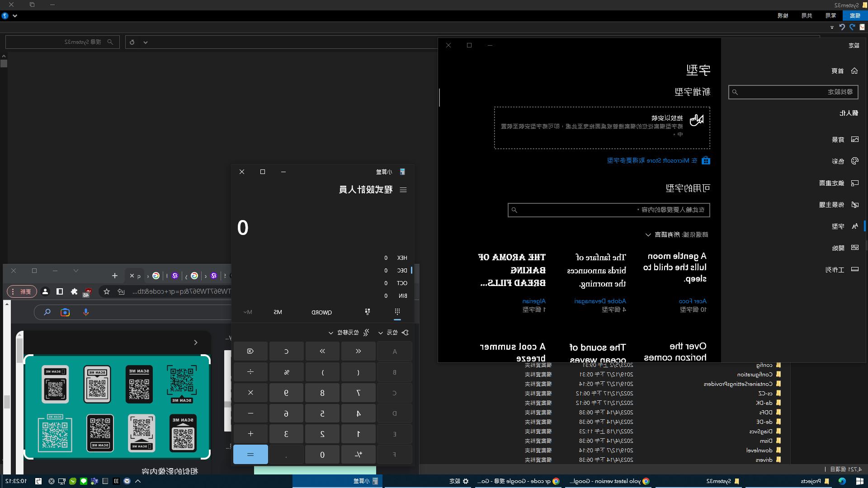The image size is (868, 488).
Task: Open Customize Quick Access Toolbar dropdown in Explorer
Action: (x=832, y=27)
